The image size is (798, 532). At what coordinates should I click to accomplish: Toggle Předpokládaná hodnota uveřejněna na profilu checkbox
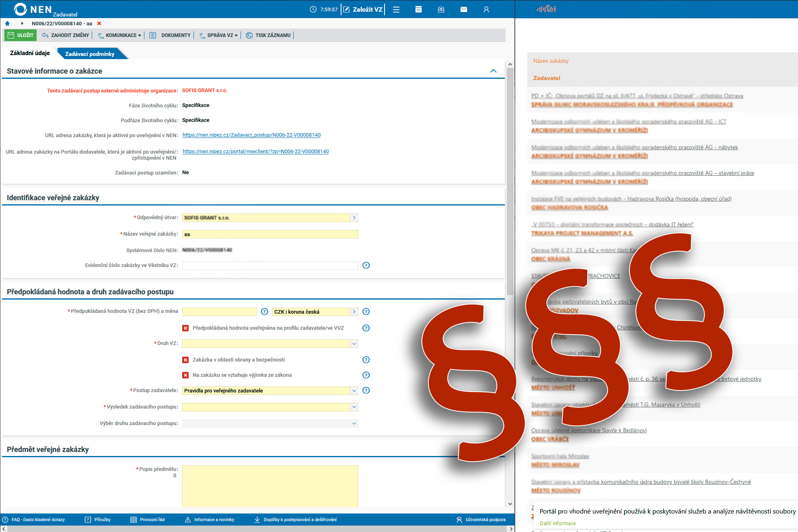[x=185, y=328]
